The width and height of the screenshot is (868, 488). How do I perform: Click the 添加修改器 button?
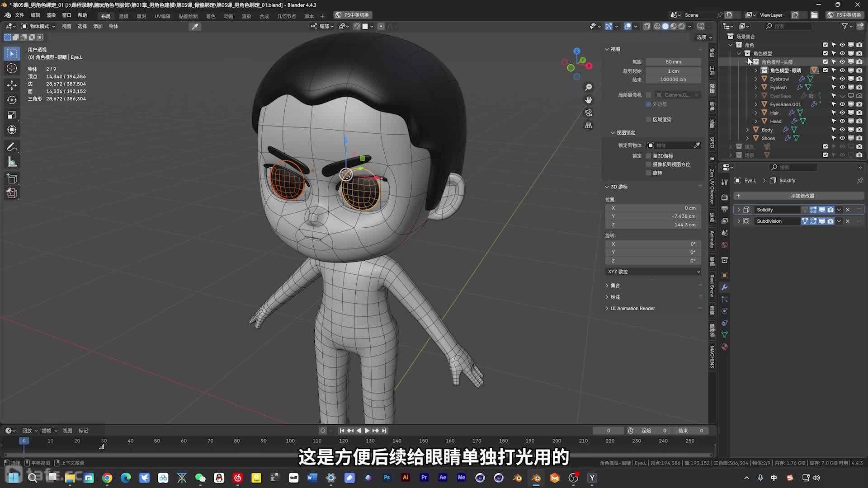tap(798, 196)
